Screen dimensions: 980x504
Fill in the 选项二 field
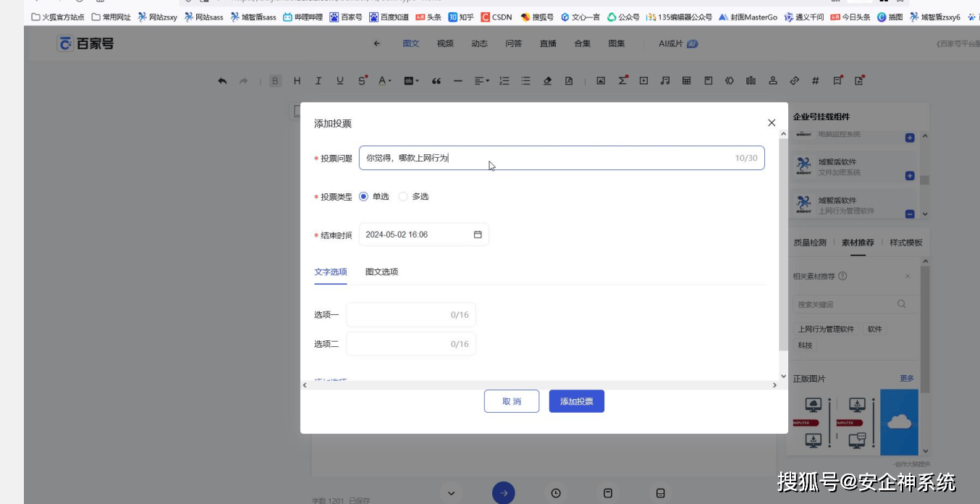coord(411,344)
